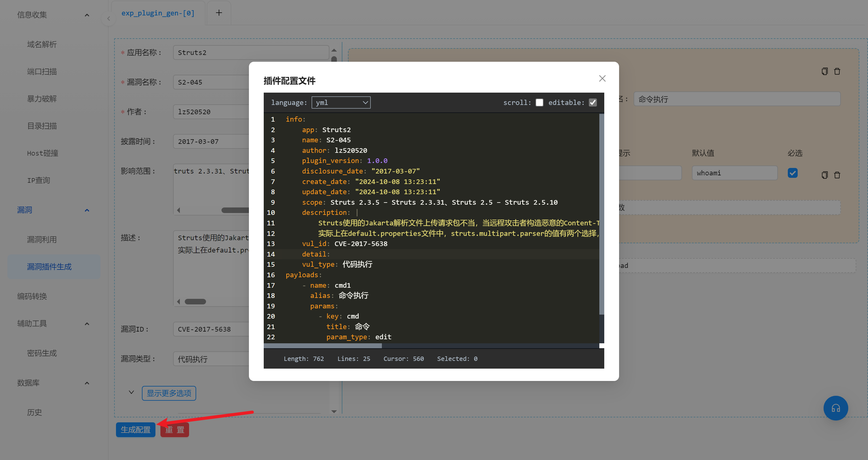This screenshot has height=460, width=868.
Task: Disable the editable checkbox
Action: [x=593, y=102]
